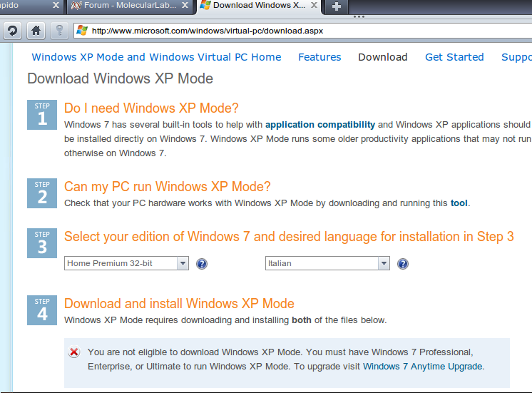
Task: Close the Forum - MolecularLab tab
Action: click(185, 5)
